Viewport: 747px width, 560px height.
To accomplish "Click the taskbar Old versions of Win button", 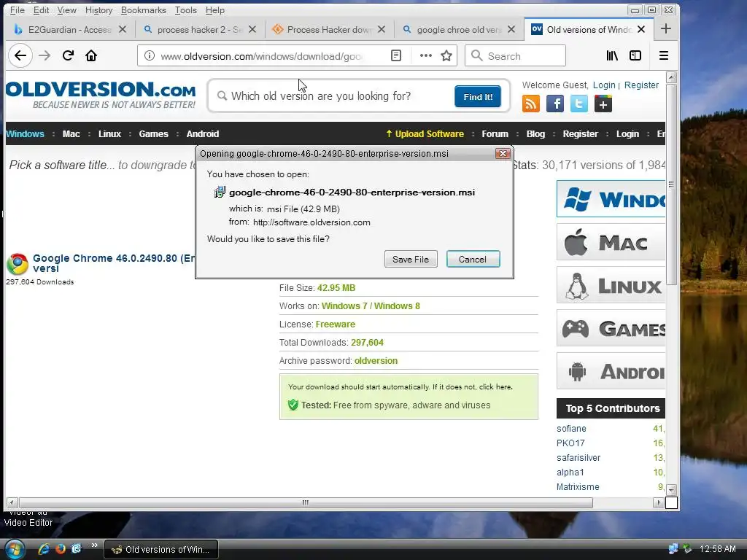I will click(161, 549).
